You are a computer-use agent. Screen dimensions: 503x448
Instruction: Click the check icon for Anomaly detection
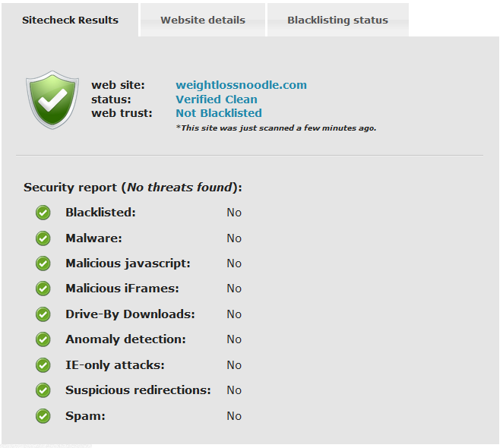pos(43,339)
